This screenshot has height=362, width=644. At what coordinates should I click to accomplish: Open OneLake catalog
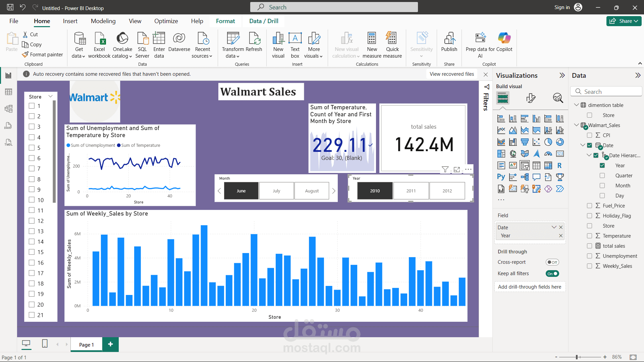(x=122, y=45)
